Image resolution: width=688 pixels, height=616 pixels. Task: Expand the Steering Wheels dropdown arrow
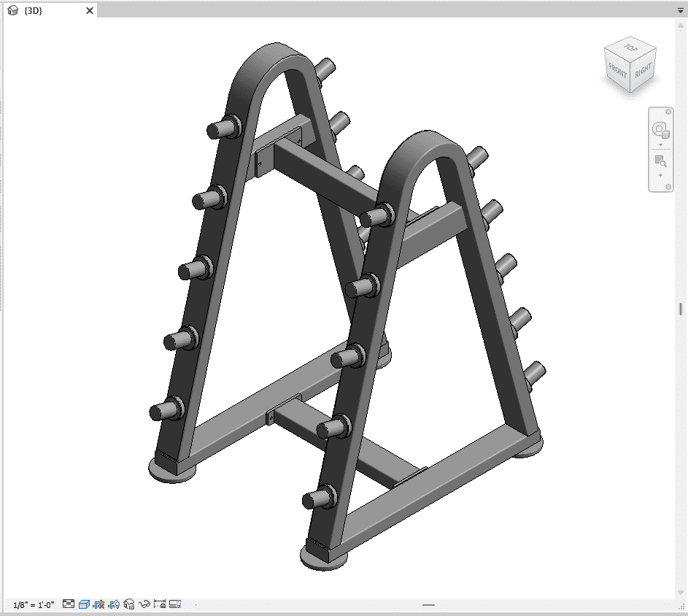(x=660, y=145)
